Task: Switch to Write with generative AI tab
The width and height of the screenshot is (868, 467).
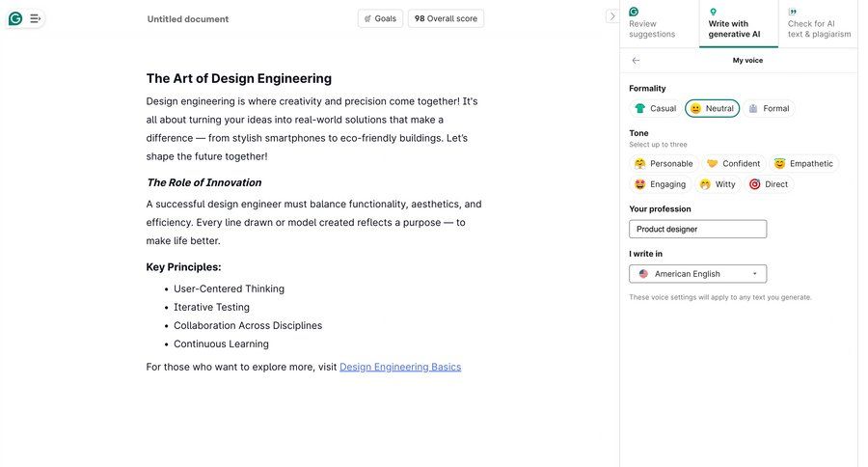Action: tap(739, 24)
